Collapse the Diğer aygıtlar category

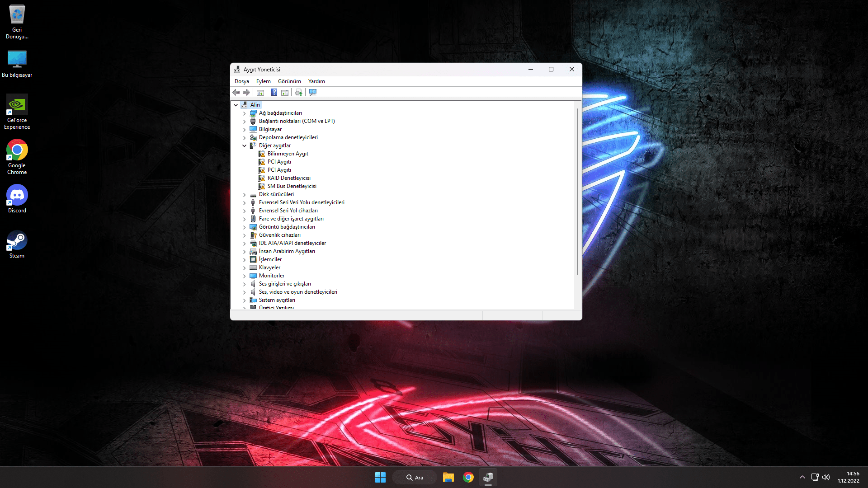click(x=245, y=145)
